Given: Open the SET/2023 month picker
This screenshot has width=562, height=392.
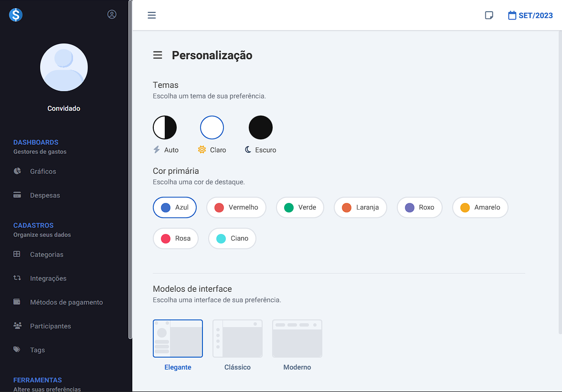Looking at the screenshot, I should pyautogui.click(x=530, y=15).
